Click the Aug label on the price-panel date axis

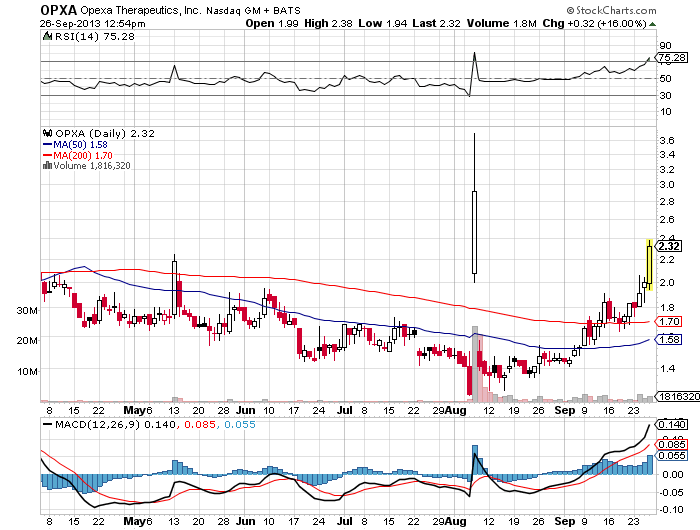point(456,410)
